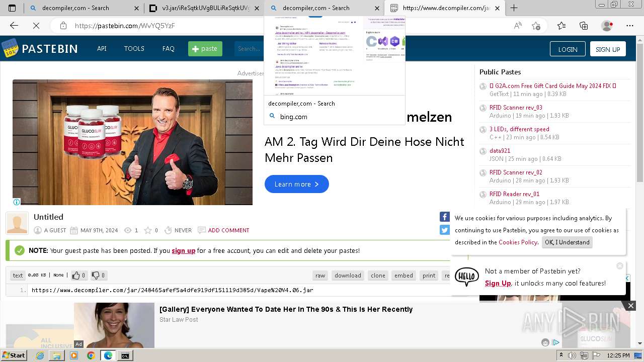Open Edge profile avatar
644x362 pixels.
coord(607,26)
